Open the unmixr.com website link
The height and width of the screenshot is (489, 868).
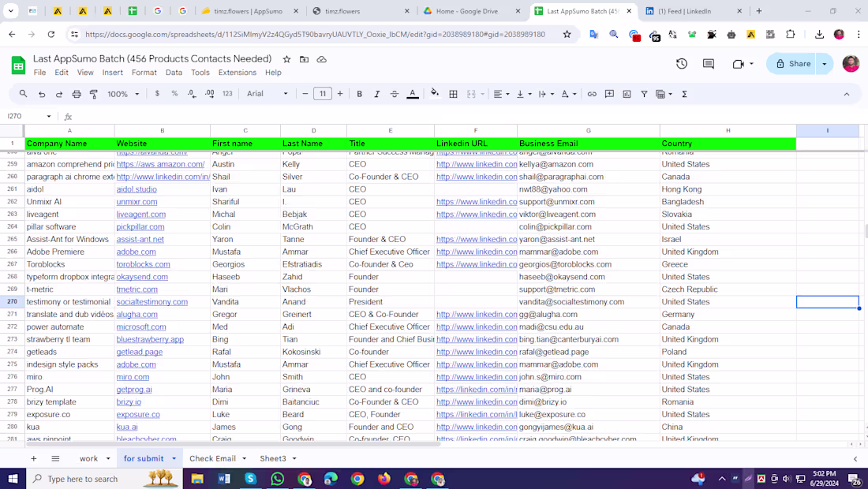coord(137,202)
